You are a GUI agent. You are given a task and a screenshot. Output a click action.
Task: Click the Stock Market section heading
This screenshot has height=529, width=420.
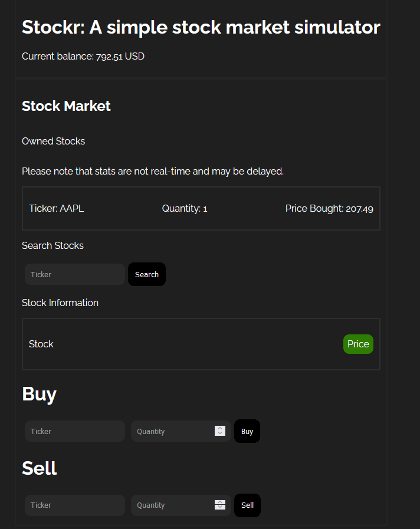pyautogui.click(x=66, y=106)
